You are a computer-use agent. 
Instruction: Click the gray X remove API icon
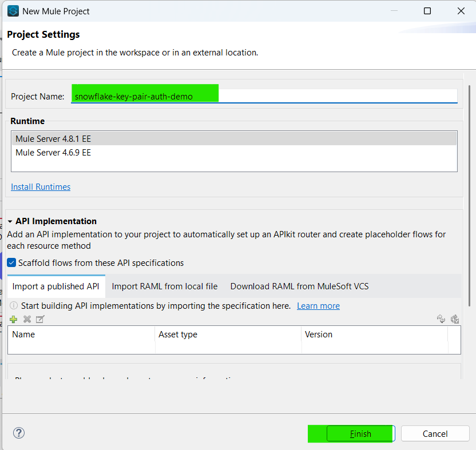coord(27,319)
